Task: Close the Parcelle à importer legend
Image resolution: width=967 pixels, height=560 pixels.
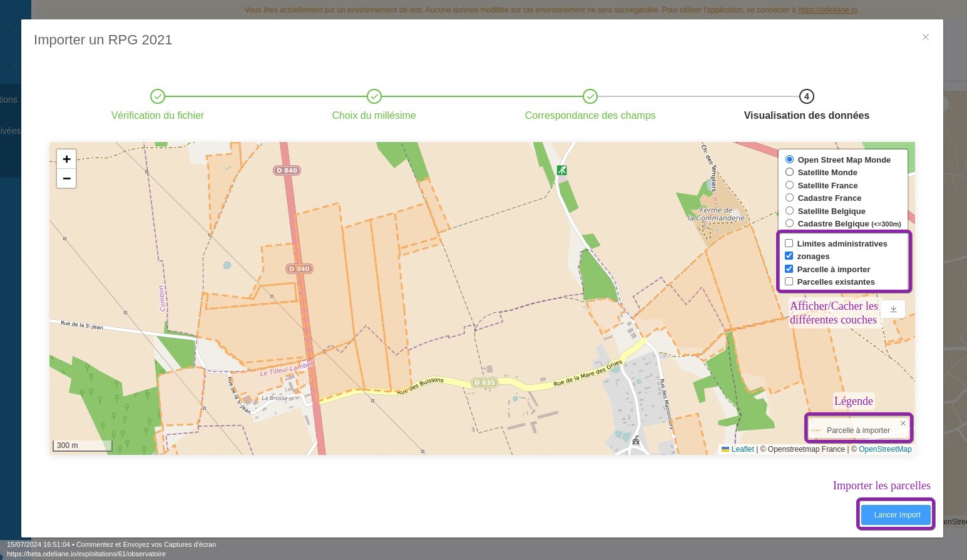Action: tap(903, 424)
